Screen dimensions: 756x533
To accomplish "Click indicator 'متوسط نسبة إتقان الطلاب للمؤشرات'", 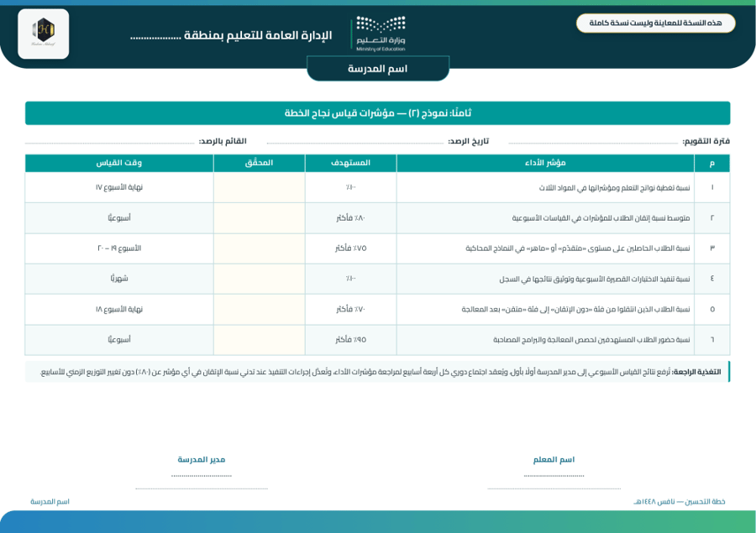I will (601, 218).
